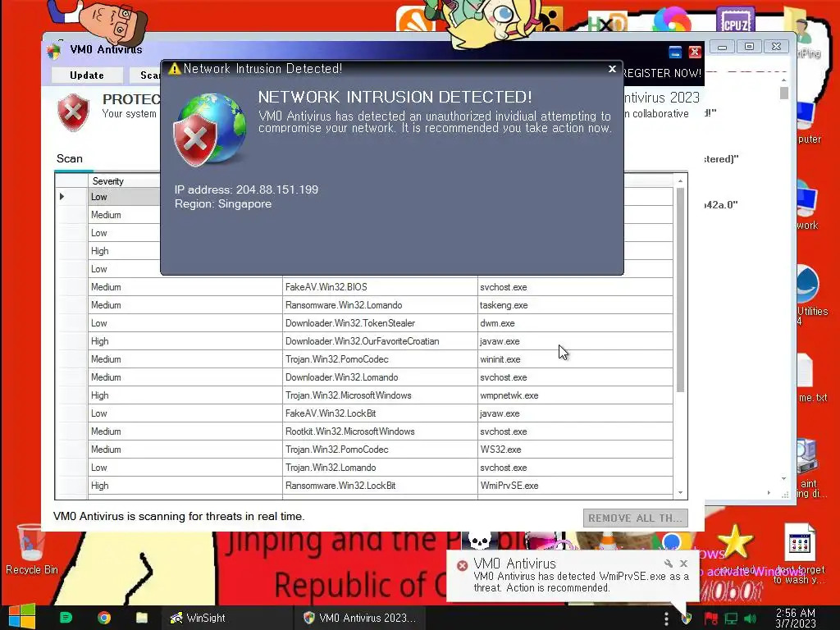Click the REGISTER NOW! link

(x=663, y=73)
